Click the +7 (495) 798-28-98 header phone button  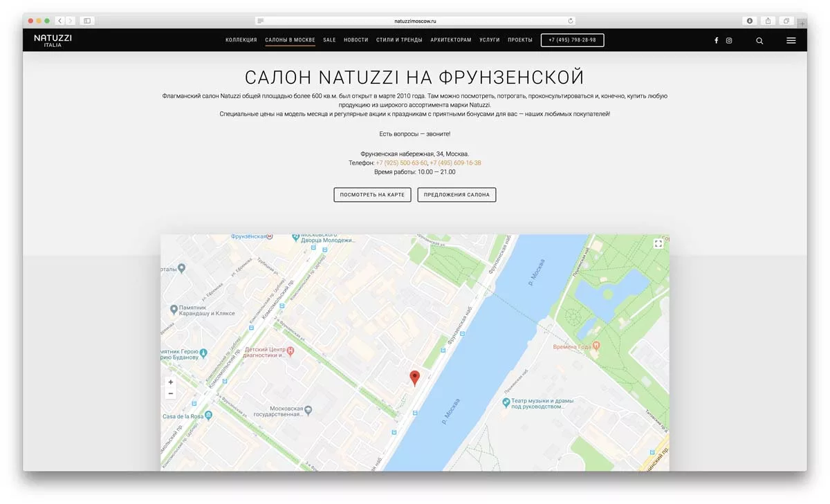572,40
